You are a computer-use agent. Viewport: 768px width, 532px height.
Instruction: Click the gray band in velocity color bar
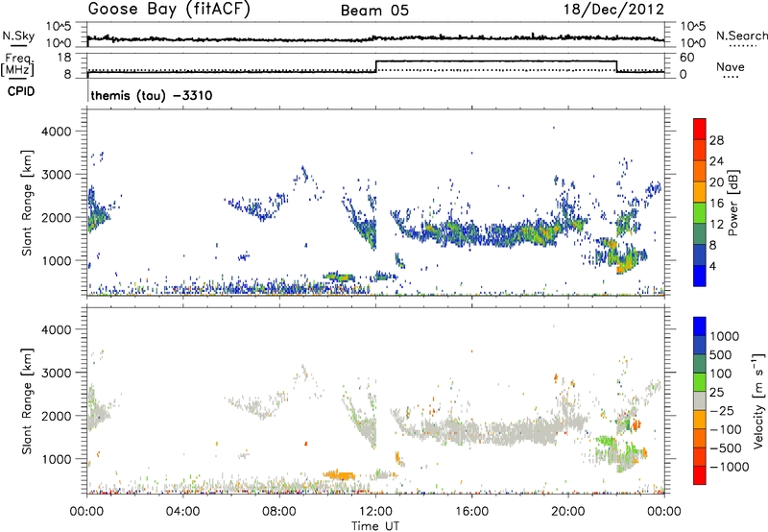coord(700,400)
